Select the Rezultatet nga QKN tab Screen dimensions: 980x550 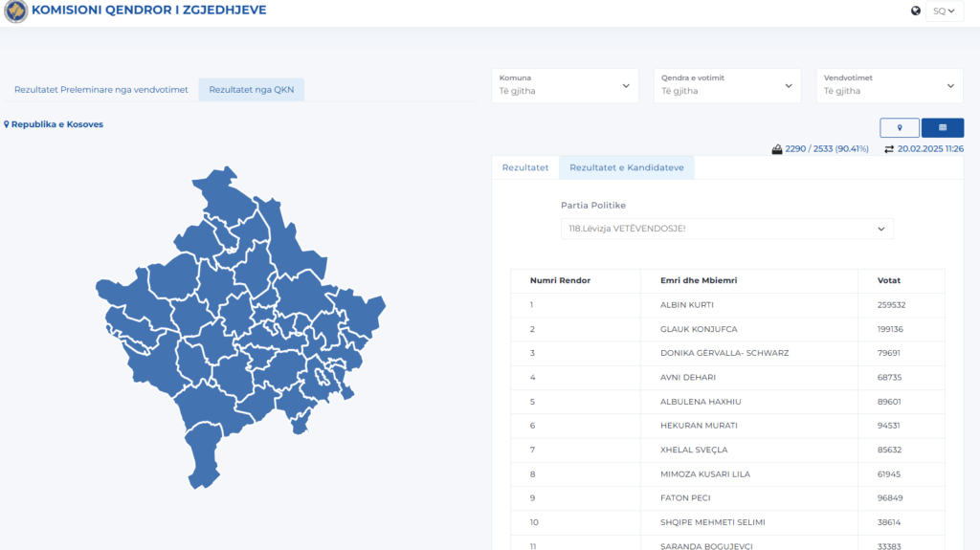coord(251,90)
